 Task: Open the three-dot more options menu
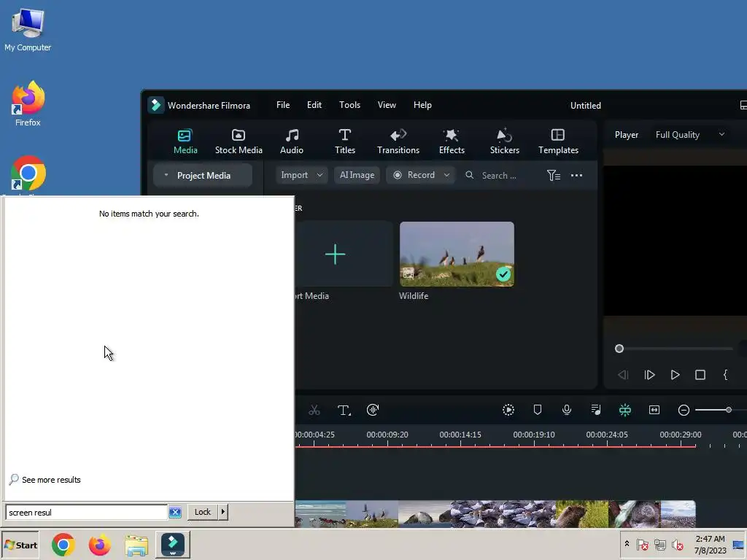pyautogui.click(x=576, y=175)
